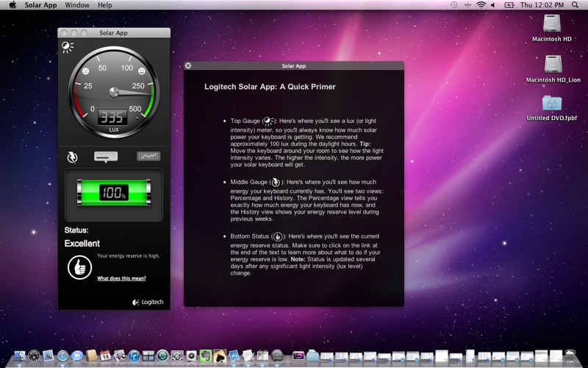Open the spade card game Dock icon
Viewport: 588px width, 368px height.
(x=220, y=355)
